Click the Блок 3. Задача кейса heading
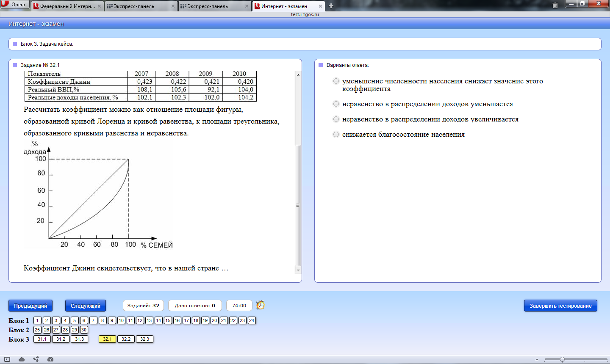610x364 pixels. click(x=47, y=44)
